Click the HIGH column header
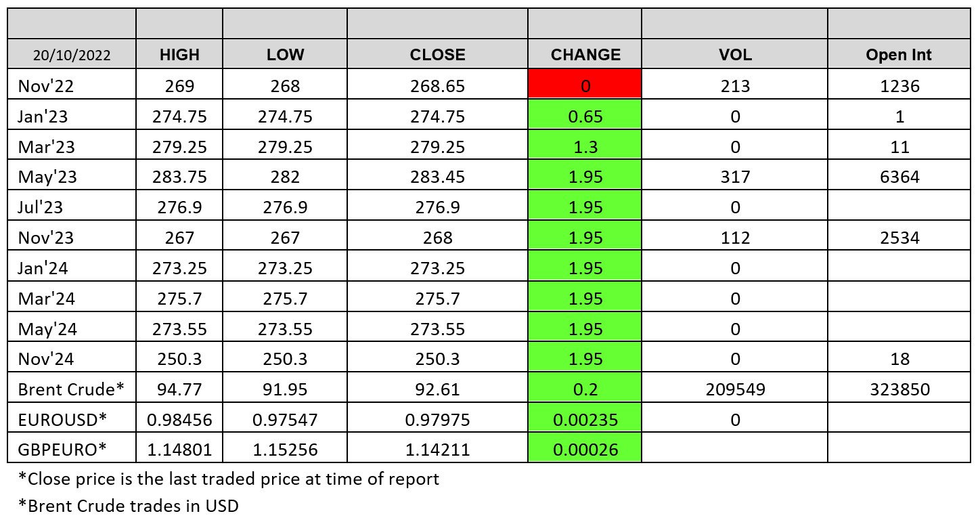The image size is (980, 520). (x=179, y=55)
